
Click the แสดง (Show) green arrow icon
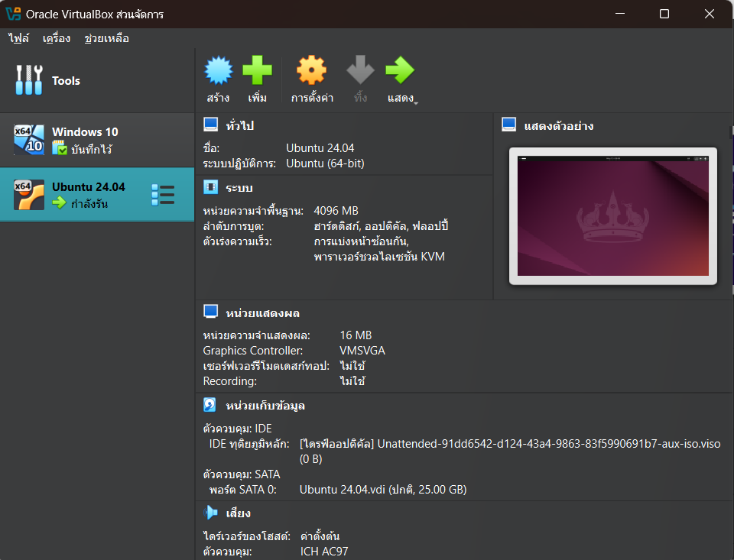400,70
